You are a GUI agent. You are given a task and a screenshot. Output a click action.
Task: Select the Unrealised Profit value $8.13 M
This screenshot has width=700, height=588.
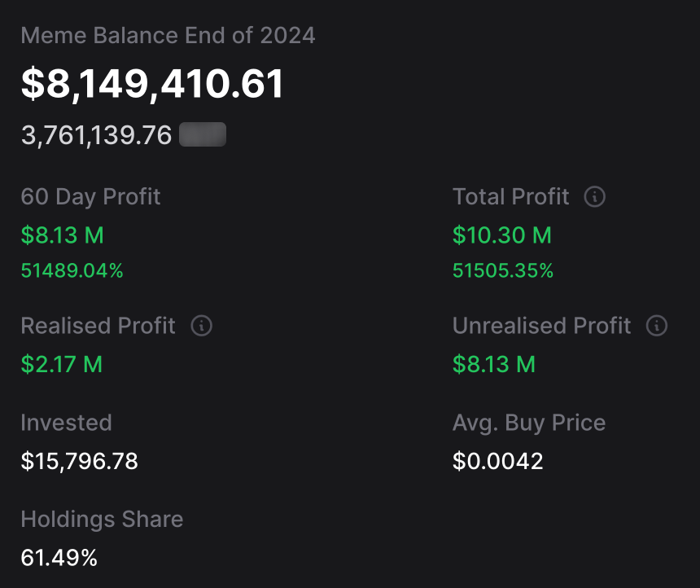pyautogui.click(x=494, y=364)
